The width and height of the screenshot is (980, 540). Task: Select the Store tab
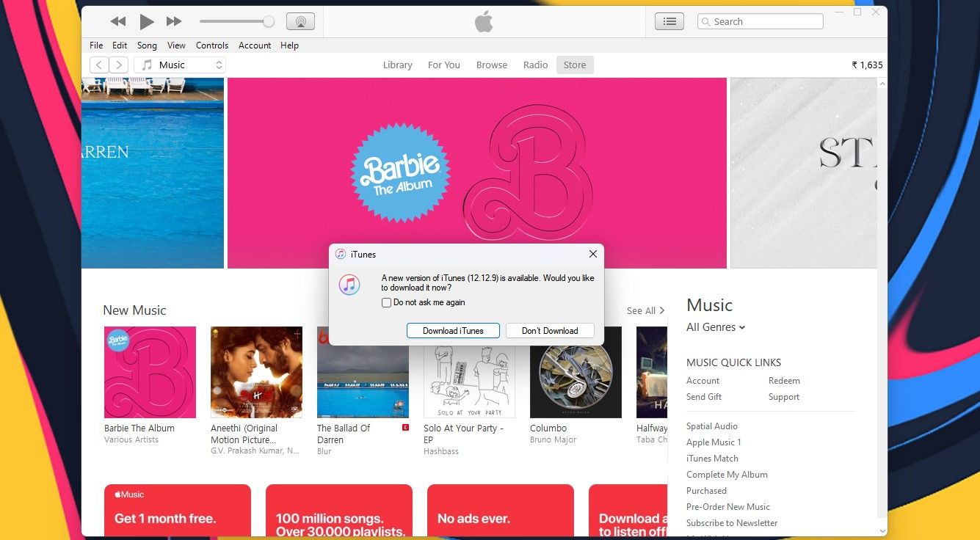click(575, 65)
